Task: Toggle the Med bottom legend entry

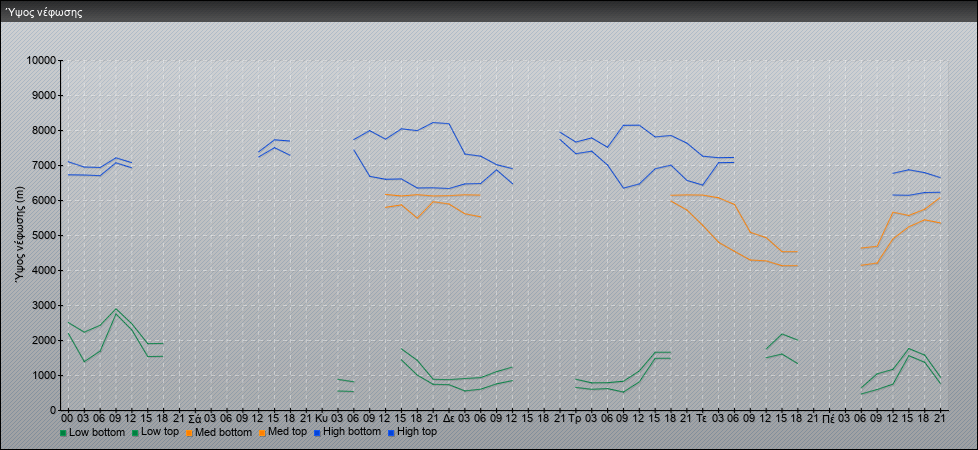Action: coord(220,432)
